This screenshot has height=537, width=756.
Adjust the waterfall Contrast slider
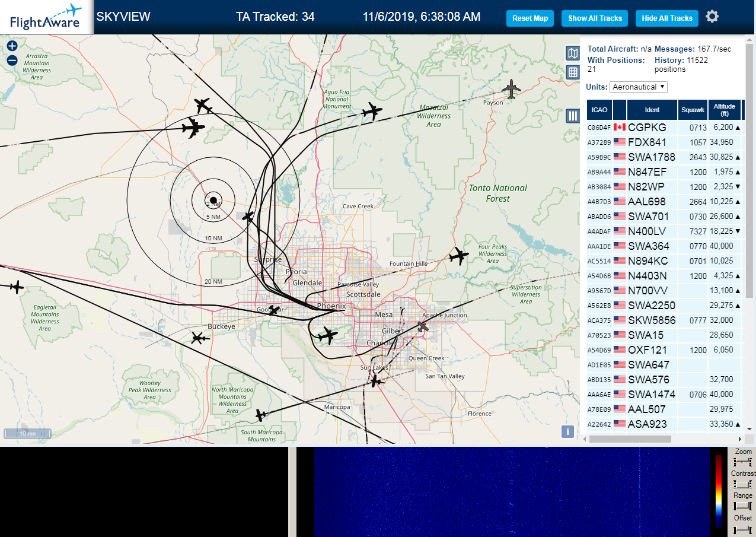click(x=742, y=484)
